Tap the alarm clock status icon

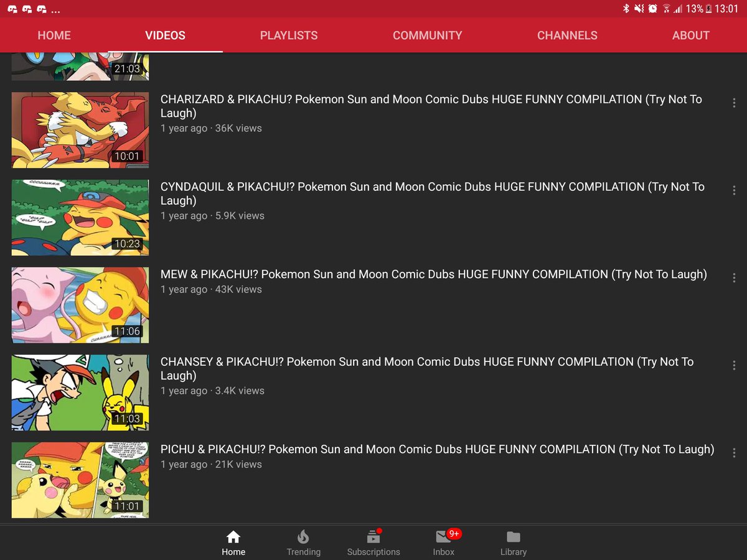pos(652,9)
